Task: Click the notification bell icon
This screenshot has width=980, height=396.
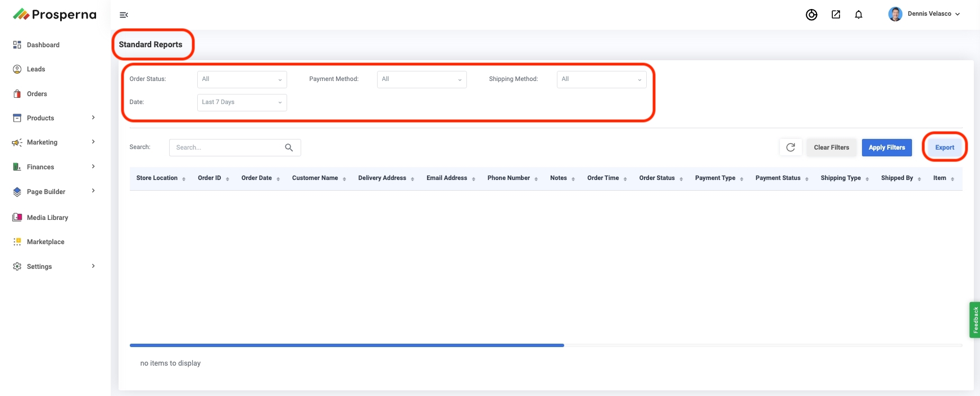Action: coord(858,15)
